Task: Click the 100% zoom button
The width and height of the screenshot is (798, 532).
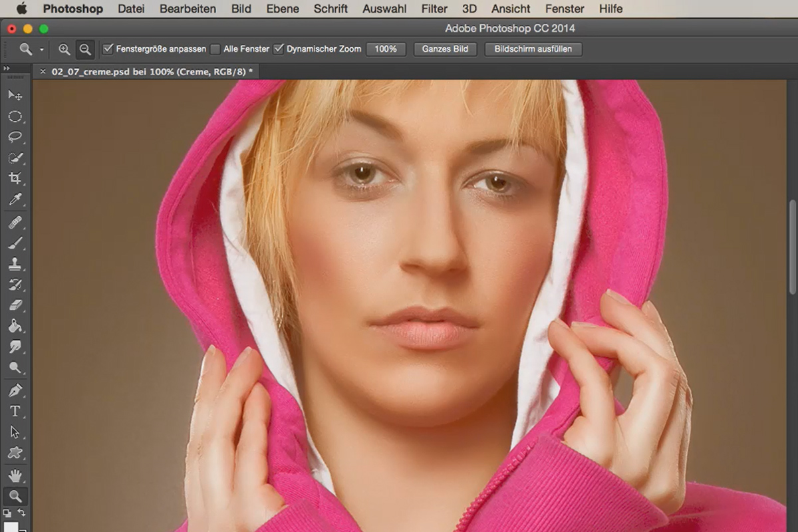Action: 386,49
